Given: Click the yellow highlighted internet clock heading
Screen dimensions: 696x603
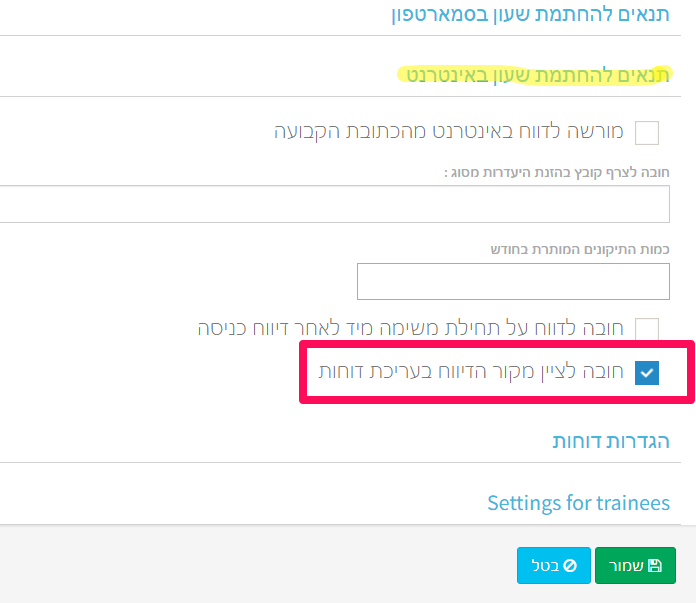Looking at the screenshot, I should (532, 75).
